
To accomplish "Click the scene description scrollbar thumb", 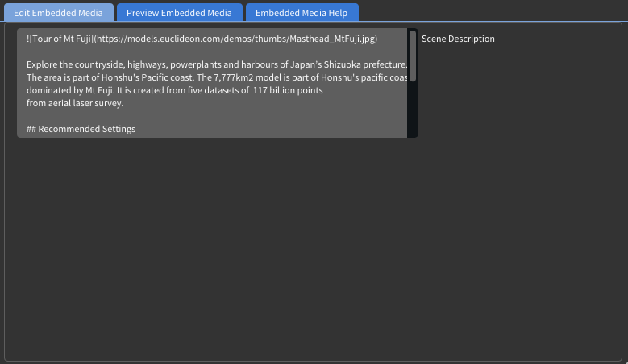I will (x=413, y=56).
